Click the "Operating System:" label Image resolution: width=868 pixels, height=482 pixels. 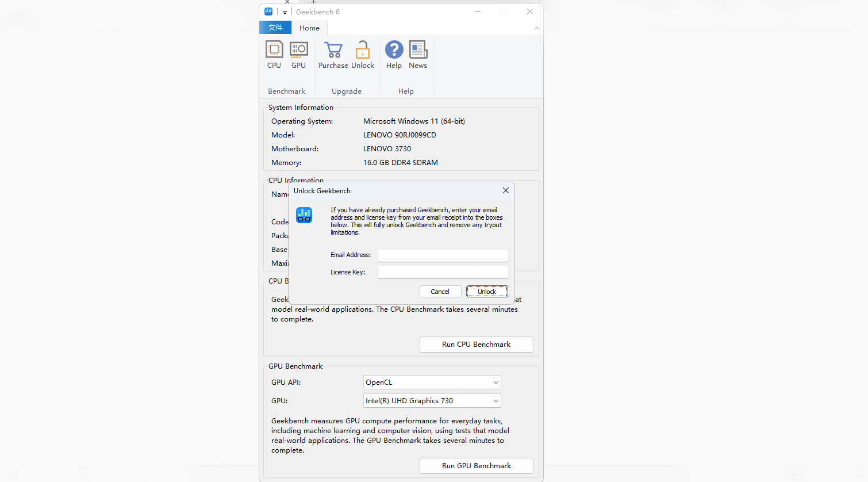pos(302,121)
